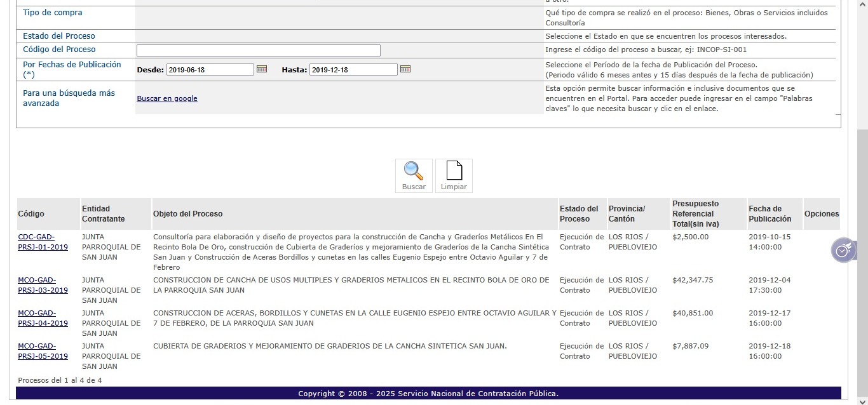Click the Objeto del Proceso column header

188,214
